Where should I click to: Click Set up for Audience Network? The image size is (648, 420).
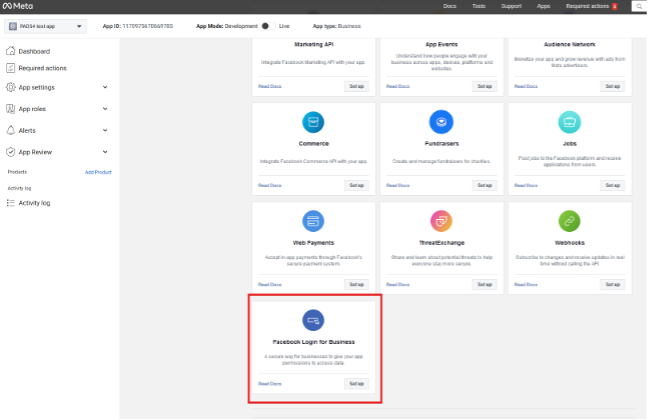point(612,86)
